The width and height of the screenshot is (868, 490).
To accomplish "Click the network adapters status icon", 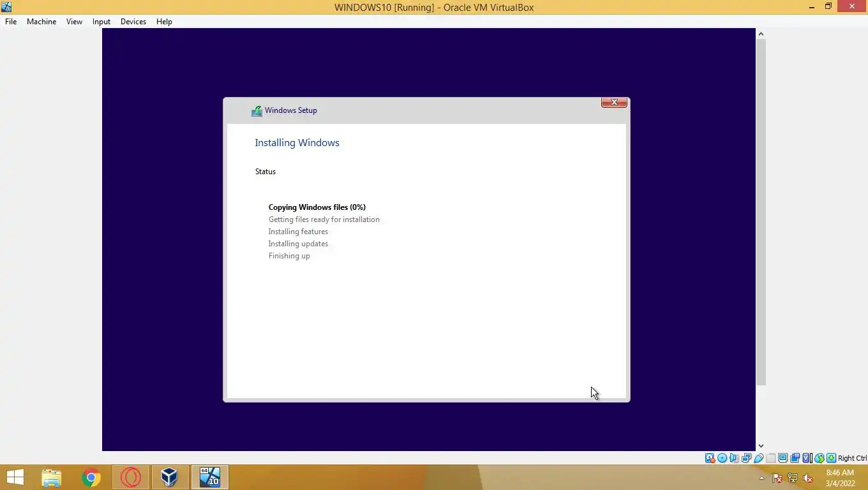I will coord(746,458).
